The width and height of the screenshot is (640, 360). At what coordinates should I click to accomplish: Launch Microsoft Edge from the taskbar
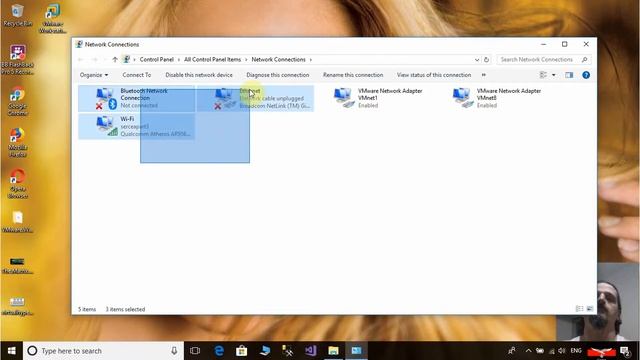pos(219,351)
